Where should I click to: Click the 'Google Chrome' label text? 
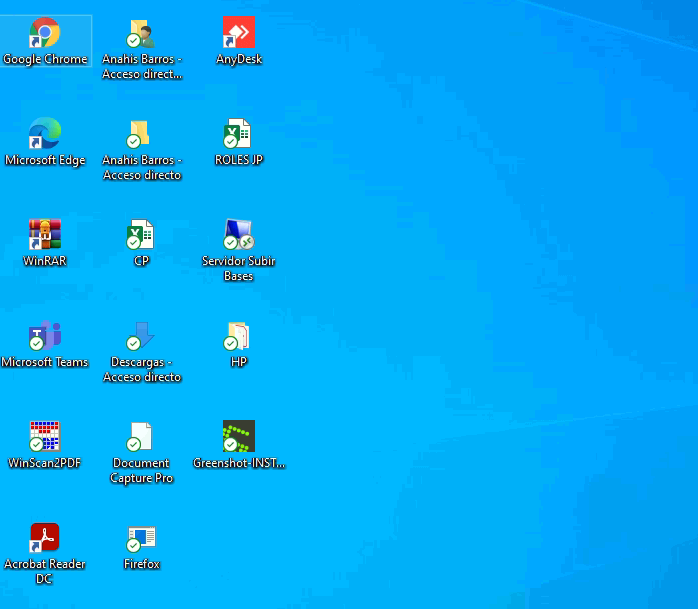coord(45,59)
